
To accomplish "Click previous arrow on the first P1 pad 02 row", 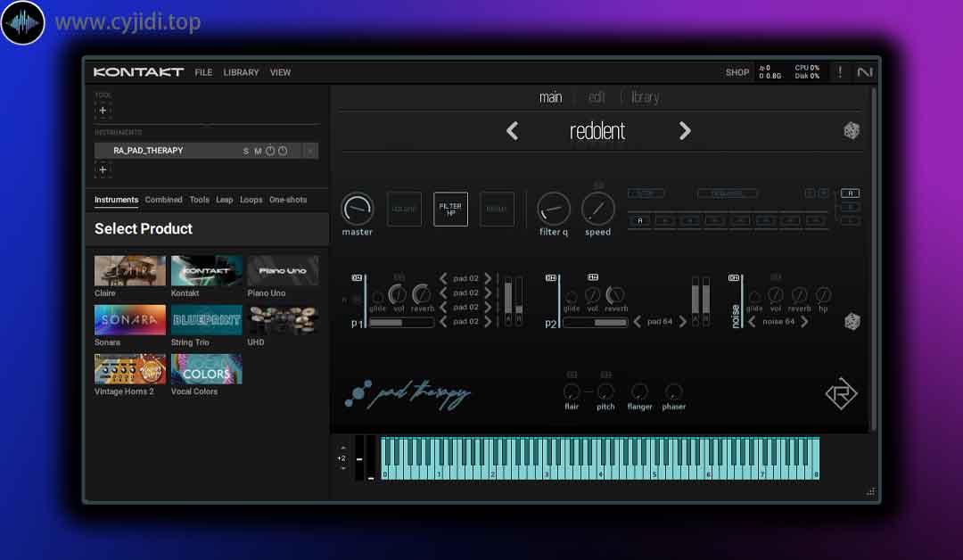I will (443, 278).
